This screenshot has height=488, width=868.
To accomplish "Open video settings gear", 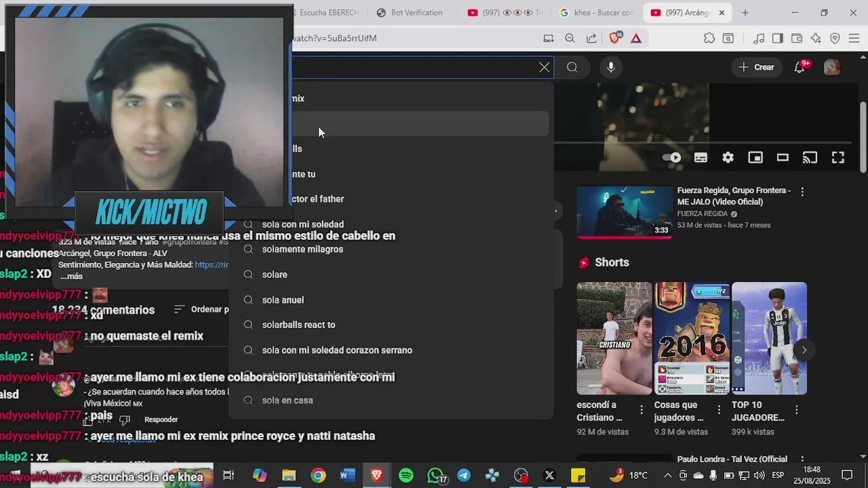I will point(728,157).
